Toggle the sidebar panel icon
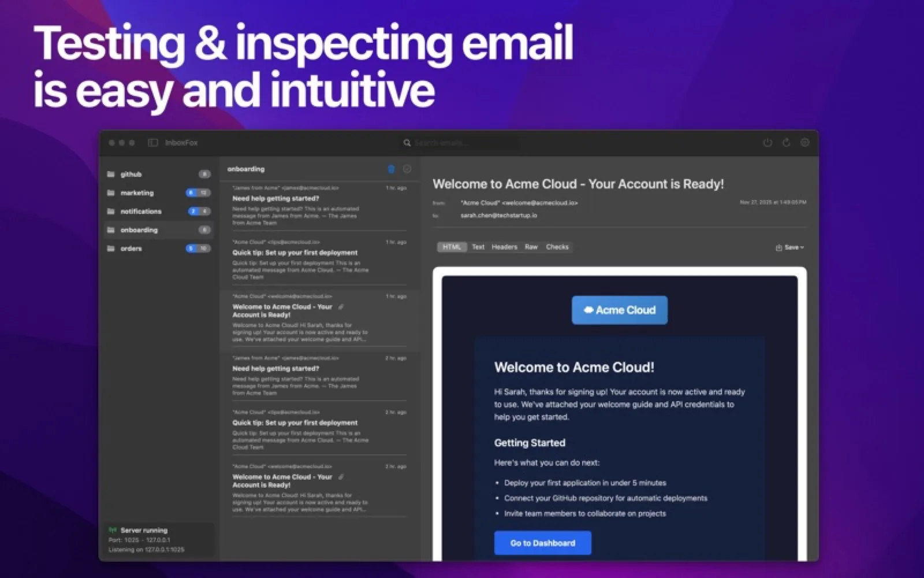924x578 pixels. point(153,143)
